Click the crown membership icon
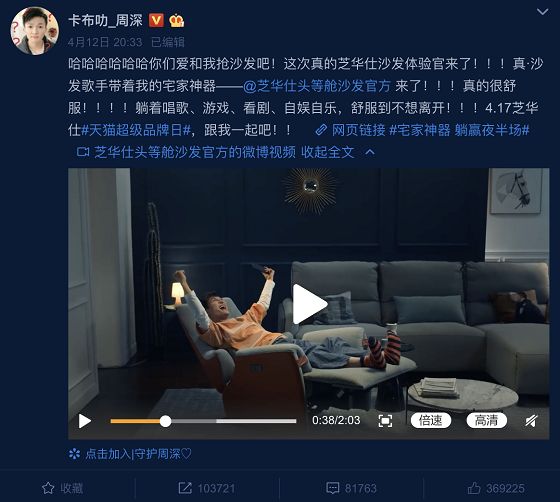 [x=177, y=20]
